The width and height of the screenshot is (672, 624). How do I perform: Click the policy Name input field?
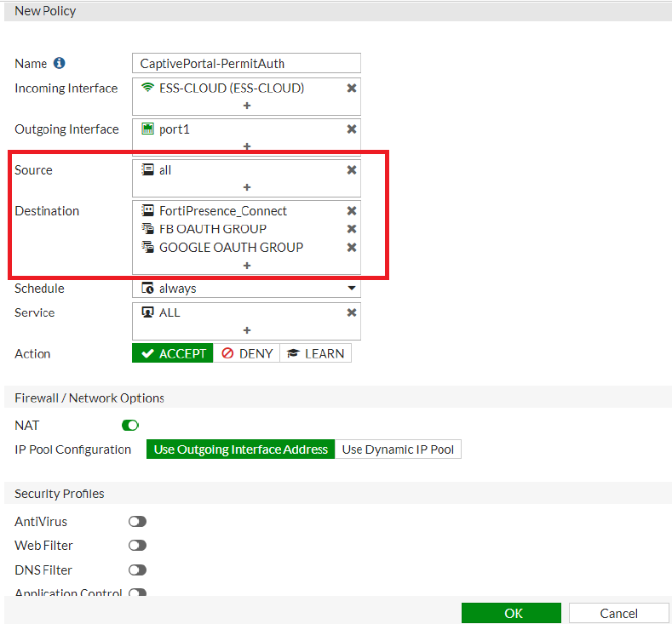click(246, 64)
